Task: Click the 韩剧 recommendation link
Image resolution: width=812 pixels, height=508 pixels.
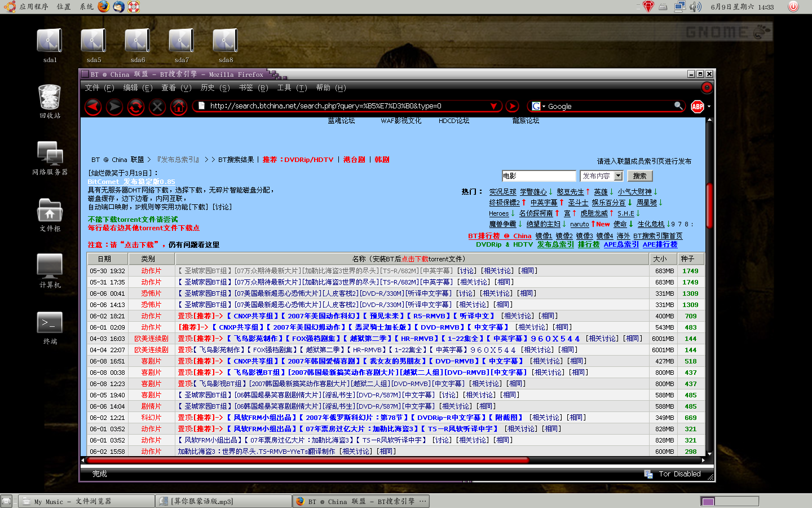Action: pyautogui.click(x=382, y=160)
